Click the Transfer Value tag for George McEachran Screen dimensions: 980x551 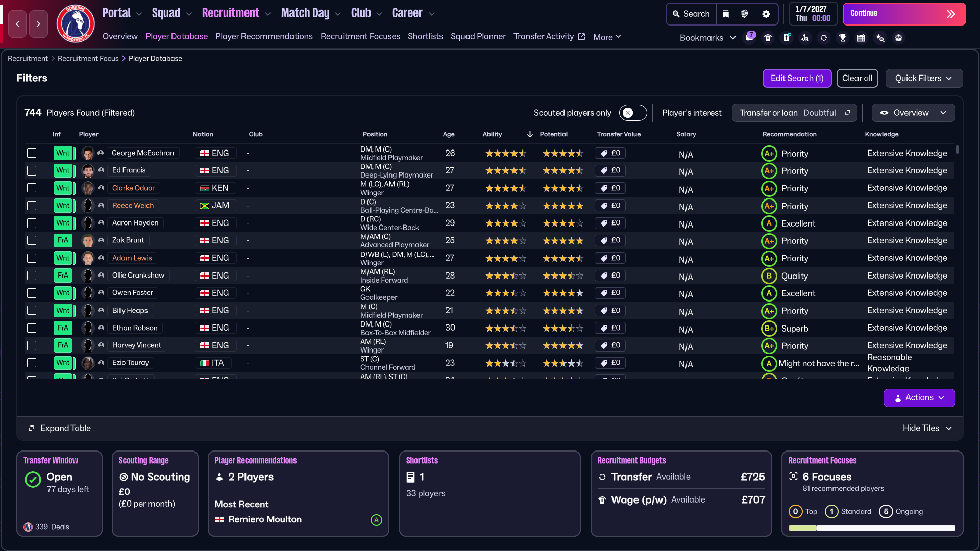click(x=610, y=153)
